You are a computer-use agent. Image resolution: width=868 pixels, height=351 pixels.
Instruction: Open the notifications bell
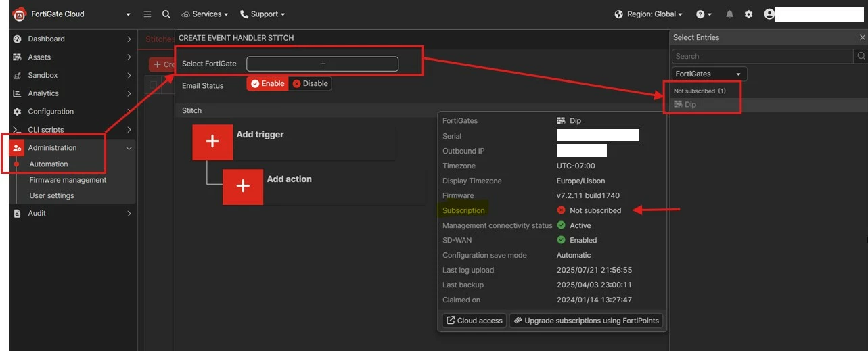point(729,14)
